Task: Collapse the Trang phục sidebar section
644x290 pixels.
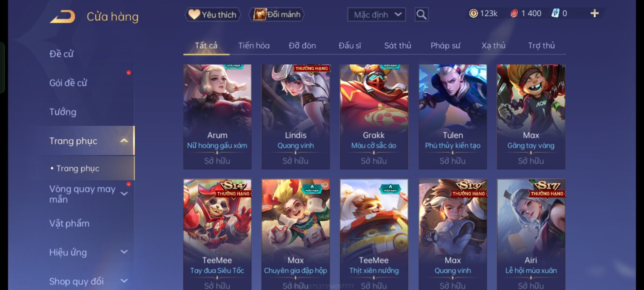Action: click(x=124, y=141)
